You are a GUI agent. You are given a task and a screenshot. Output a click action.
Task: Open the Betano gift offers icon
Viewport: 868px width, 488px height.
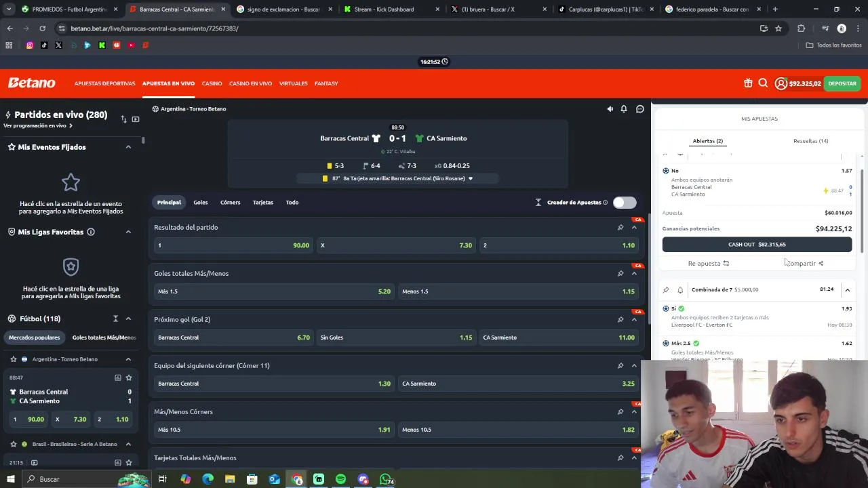pos(748,83)
